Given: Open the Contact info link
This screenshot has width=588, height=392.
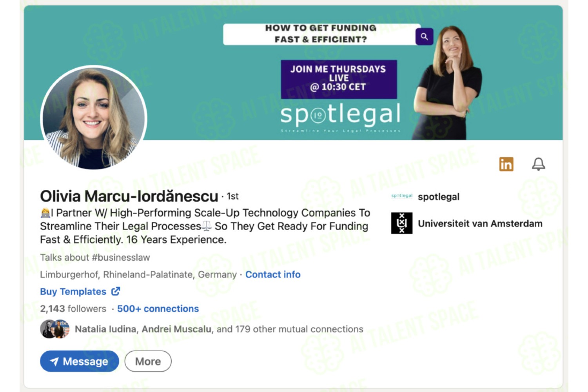Looking at the screenshot, I should coord(273,274).
